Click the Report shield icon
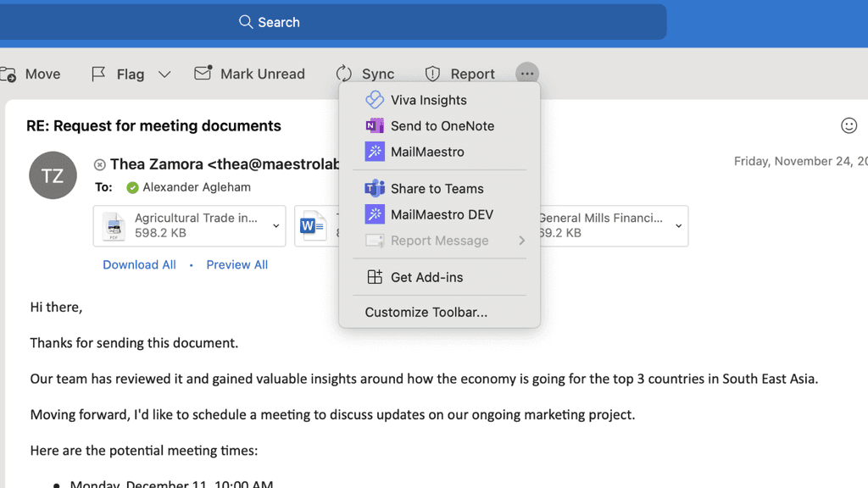 coord(433,74)
